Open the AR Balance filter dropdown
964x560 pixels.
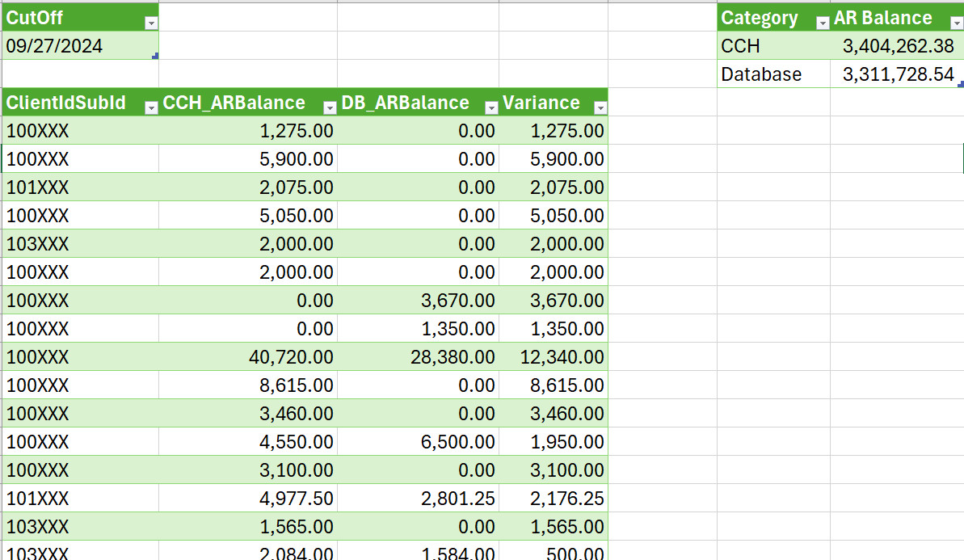pos(957,23)
